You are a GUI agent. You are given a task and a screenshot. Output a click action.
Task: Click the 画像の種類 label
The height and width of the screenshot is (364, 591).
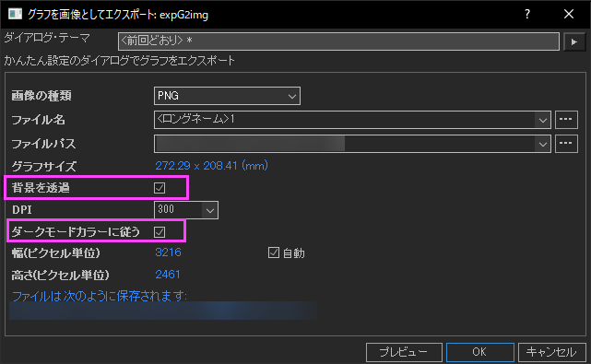(x=41, y=96)
